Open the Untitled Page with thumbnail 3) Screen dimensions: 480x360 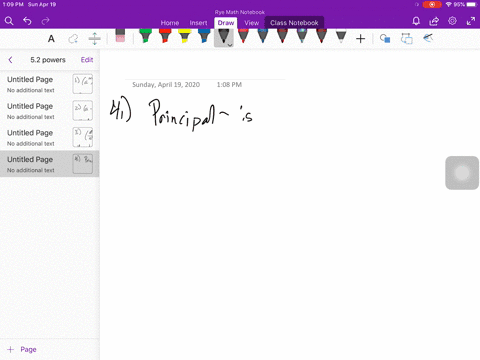[x=49, y=137]
